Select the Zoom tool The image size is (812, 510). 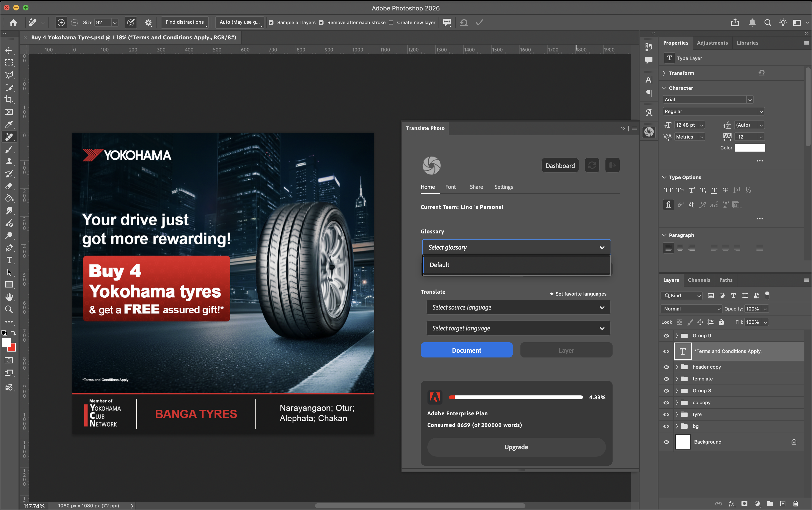(9, 310)
